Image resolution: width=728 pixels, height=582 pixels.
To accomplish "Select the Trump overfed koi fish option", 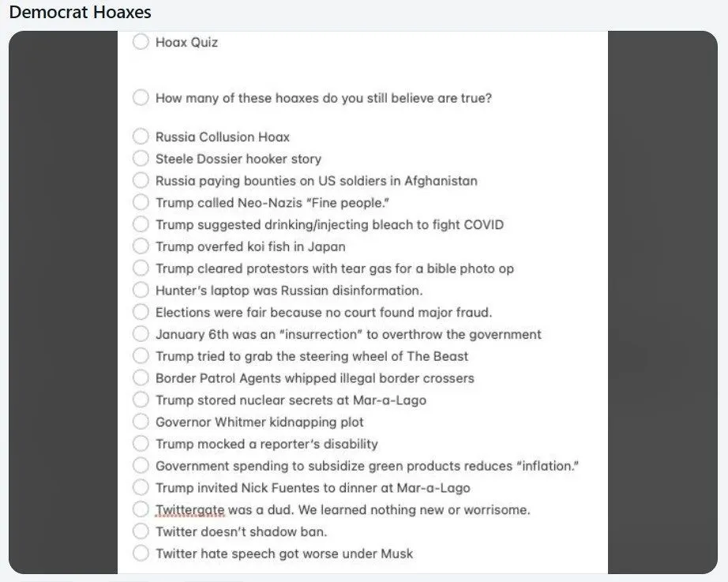I will [141, 246].
